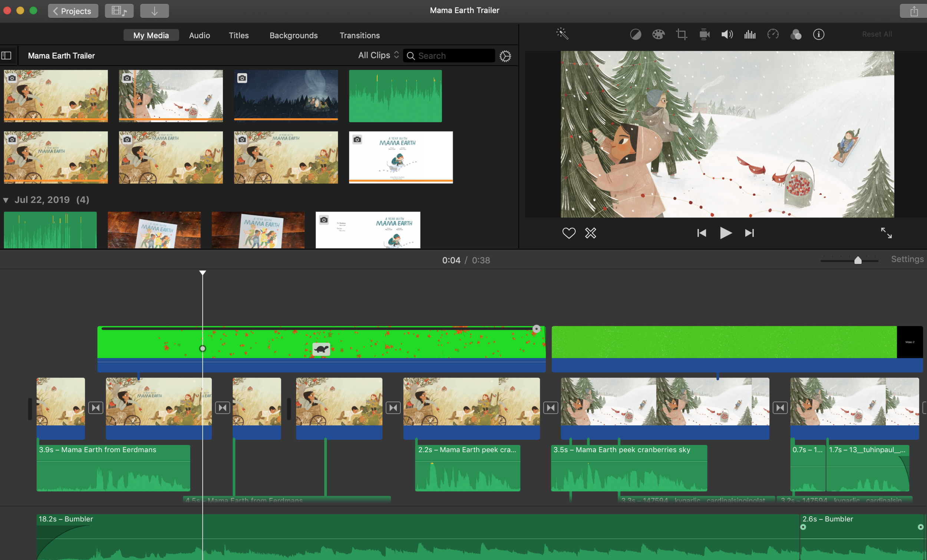Open the color correction palette tool
Viewport: 927px width, 560px height.
(x=659, y=34)
